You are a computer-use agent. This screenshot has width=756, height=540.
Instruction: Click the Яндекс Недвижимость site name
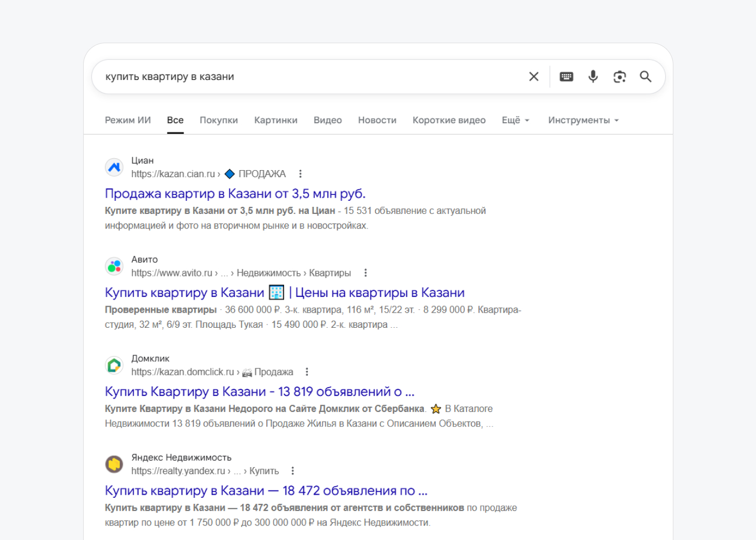pyautogui.click(x=181, y=457)
